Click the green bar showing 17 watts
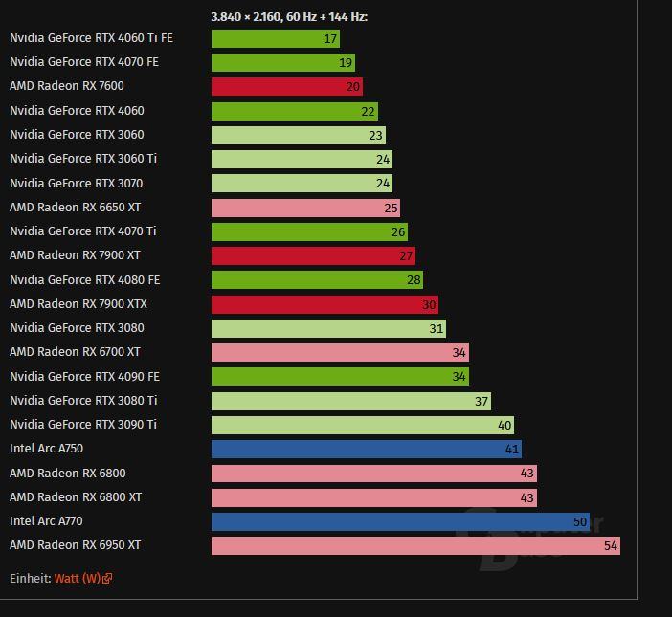Image resolution: width=672 pixels, height=617 pixels. click(x=276, y=39)
